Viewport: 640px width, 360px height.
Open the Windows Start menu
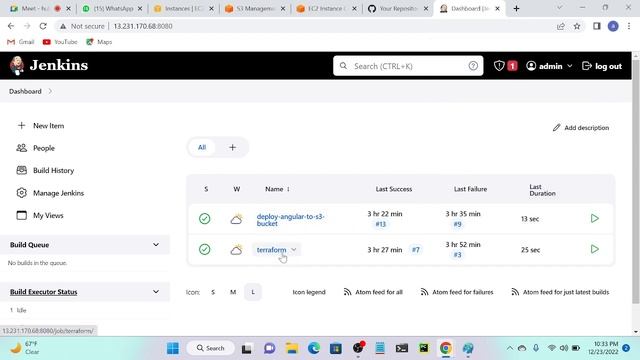click(x=173, y=348)
